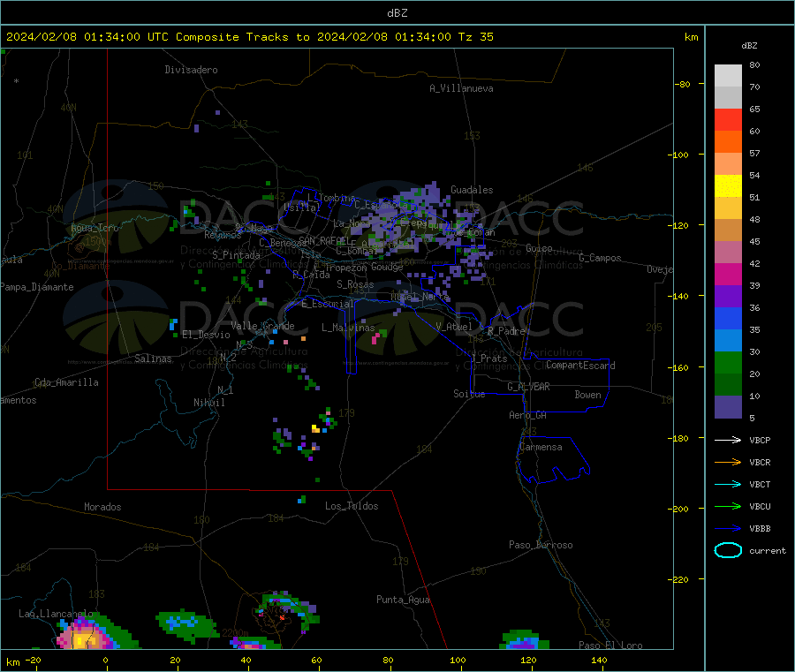The image size is (795, 672).
Task: Click the cyan VBCT arrow legend icon
Action: 728,484
